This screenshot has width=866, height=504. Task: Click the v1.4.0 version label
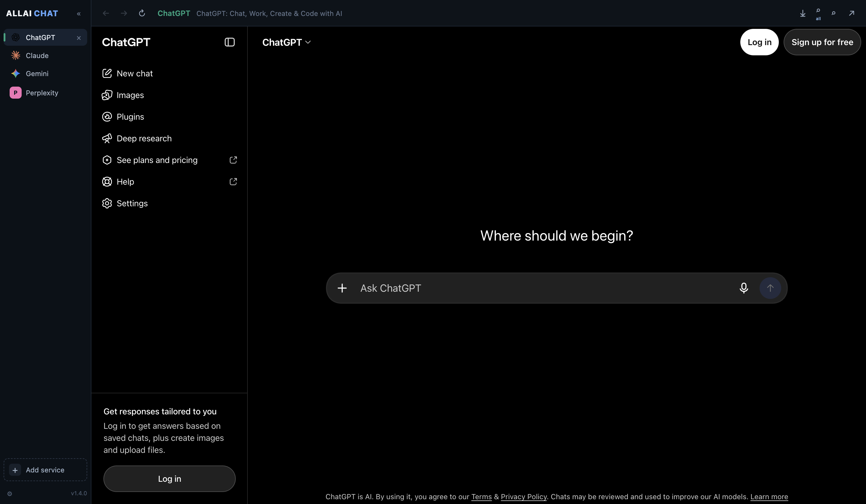(79, 493)
